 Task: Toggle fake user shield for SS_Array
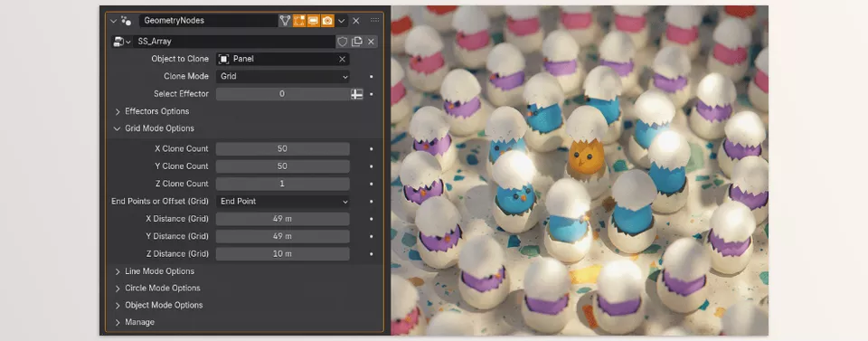tap(343, 42)
